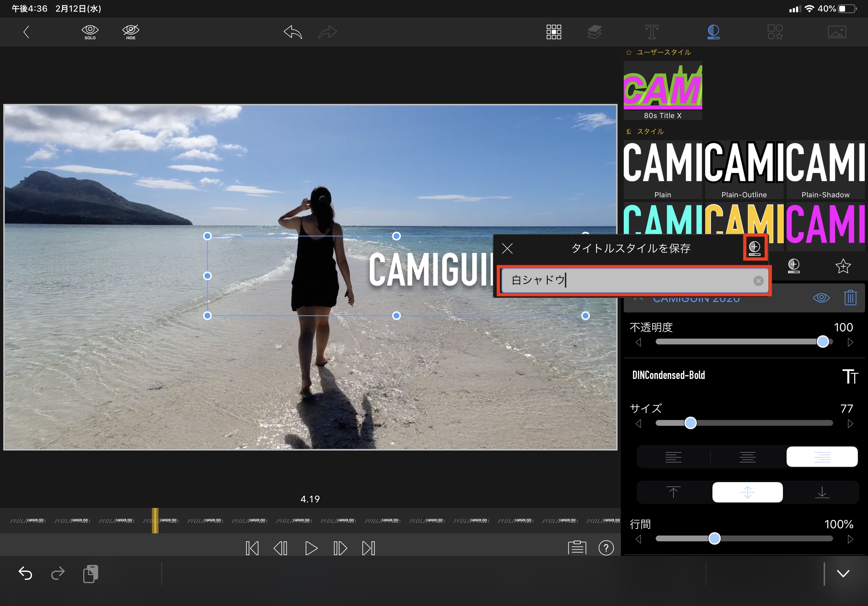Select top vertical alignment option
Viewport: 868px width, 606px height.
673,492
